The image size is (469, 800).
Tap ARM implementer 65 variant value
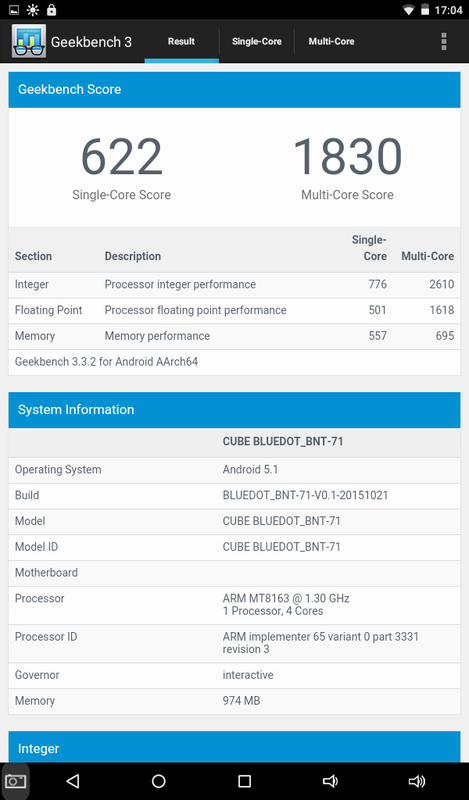point(320,643)
